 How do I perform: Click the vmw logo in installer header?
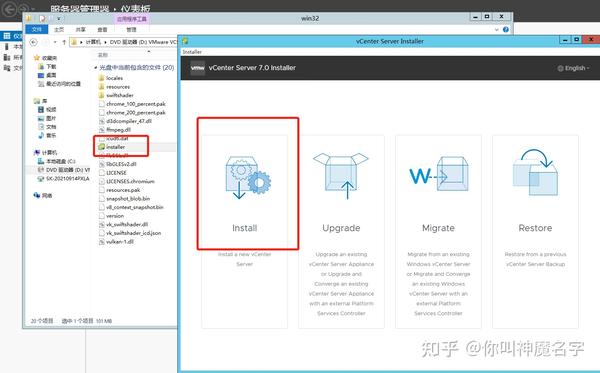197,68
